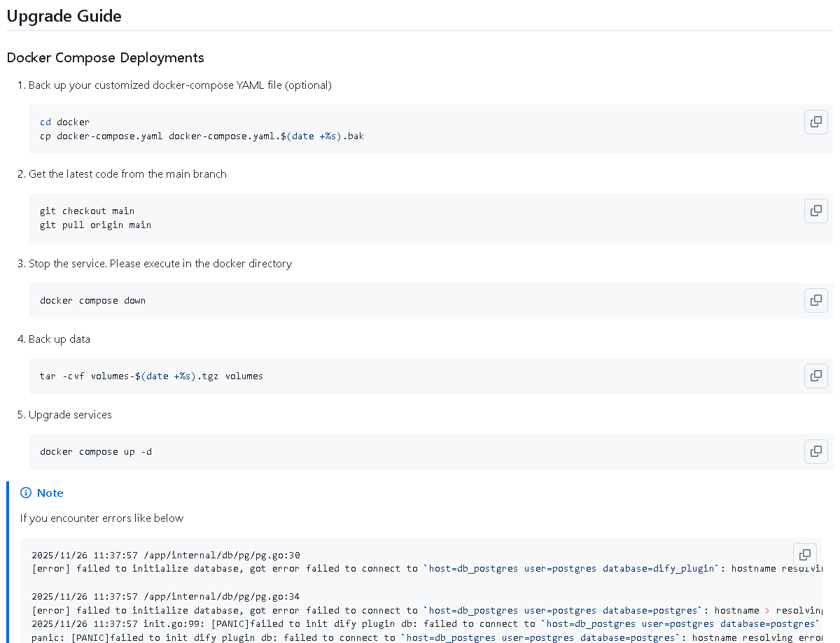Click the git pull origin main line

click(x=95, y=225)
